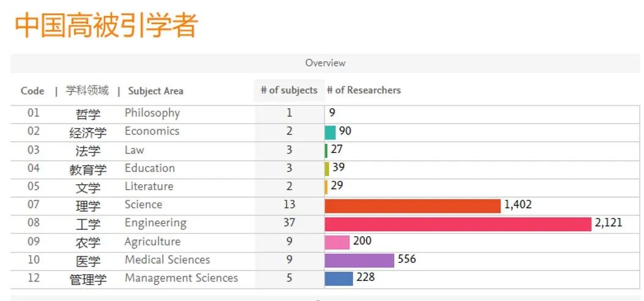Viewport: 644px width, 301px height.
Task: Sort by # of subjects column
Action: 289,91
